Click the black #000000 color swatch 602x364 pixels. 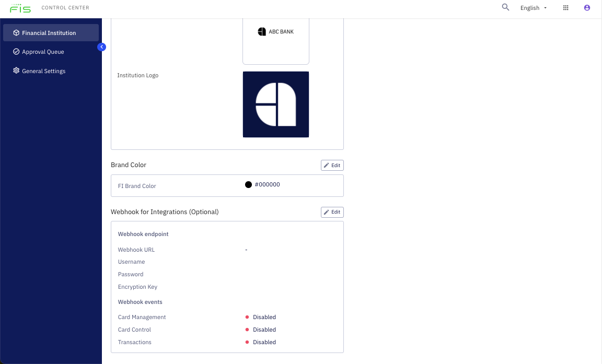248,184
